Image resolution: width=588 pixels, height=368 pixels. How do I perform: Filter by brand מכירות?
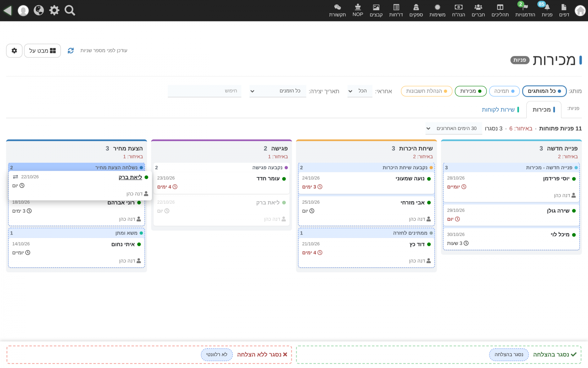pyautogui.click(x=471, y=91)
